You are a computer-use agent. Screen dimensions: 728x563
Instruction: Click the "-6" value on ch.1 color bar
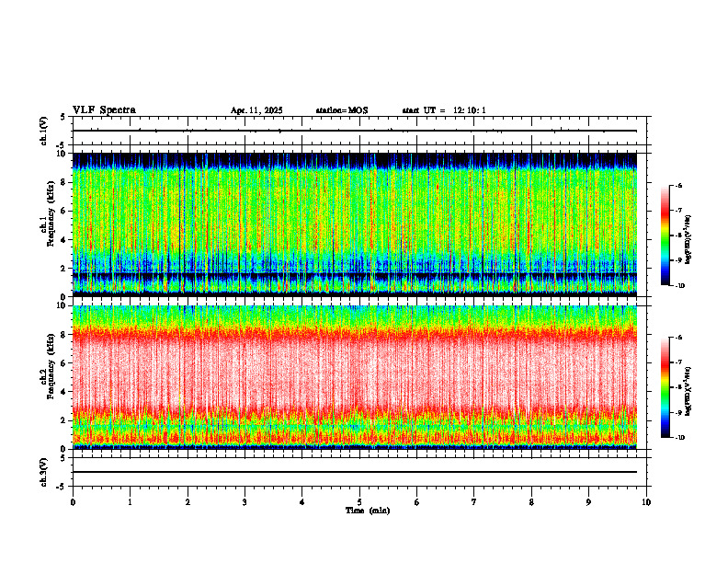coord(678,185)
